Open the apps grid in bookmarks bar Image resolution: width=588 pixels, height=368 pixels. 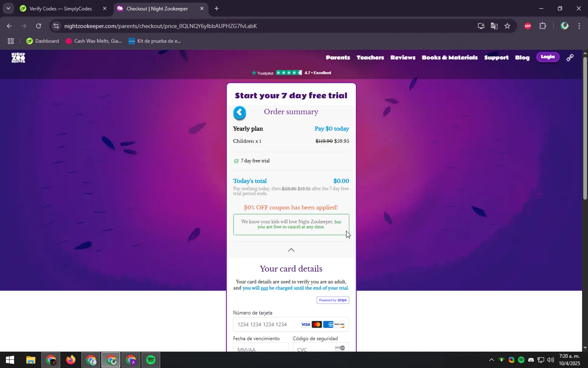(x=11, y=41)
